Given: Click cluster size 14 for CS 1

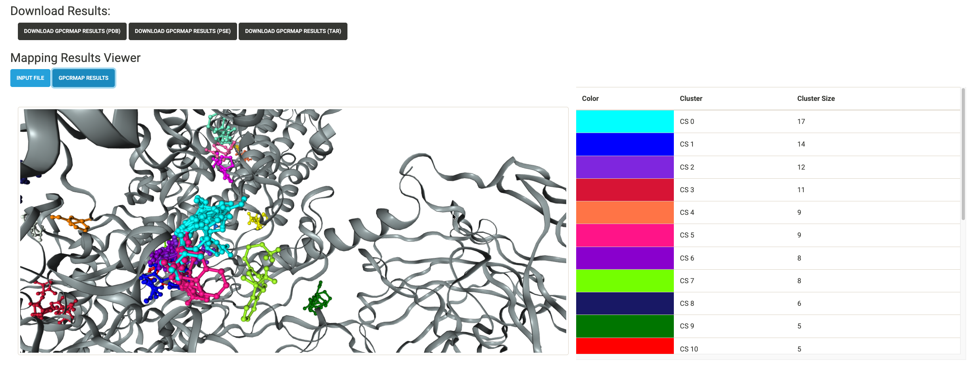Looking at the screenshot, I should click(x=801, y=144).
